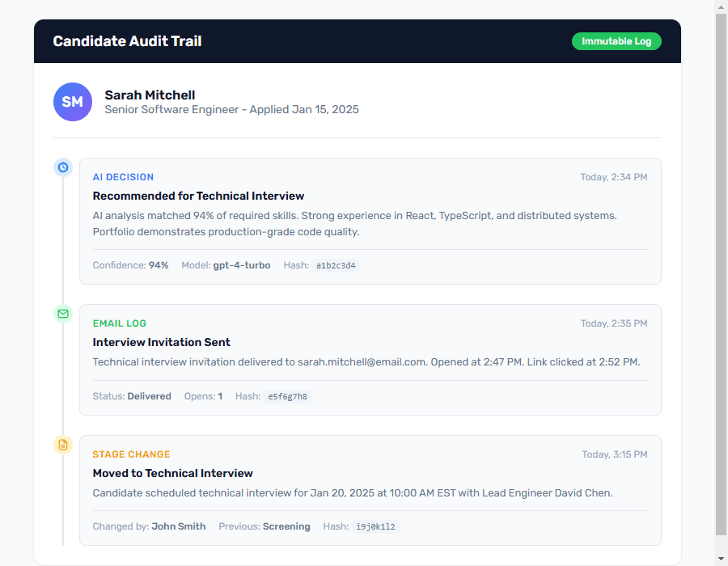This screenshot has width=728, height=566.
Task: Click the document icon beside Stage Change
Action: (63, 445)
